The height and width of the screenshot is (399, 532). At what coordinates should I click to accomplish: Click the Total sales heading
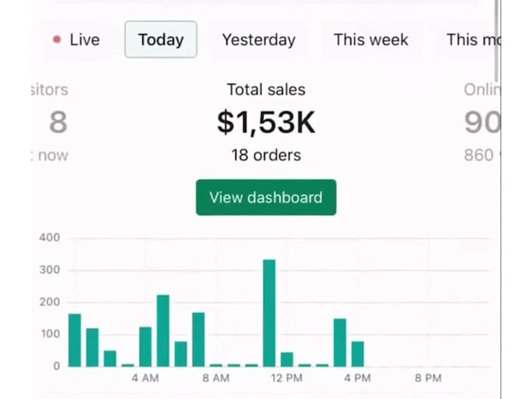tap(266, 90)
